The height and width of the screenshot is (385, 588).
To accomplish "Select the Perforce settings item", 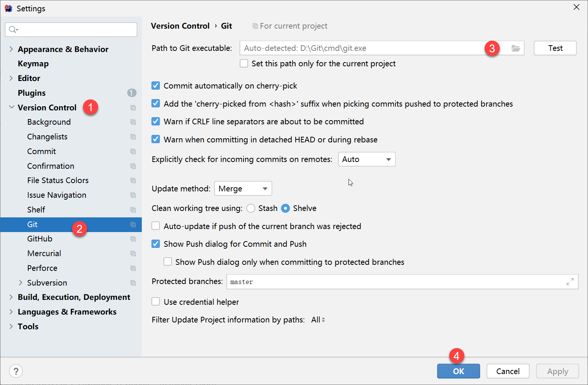I will pos(42,268).
